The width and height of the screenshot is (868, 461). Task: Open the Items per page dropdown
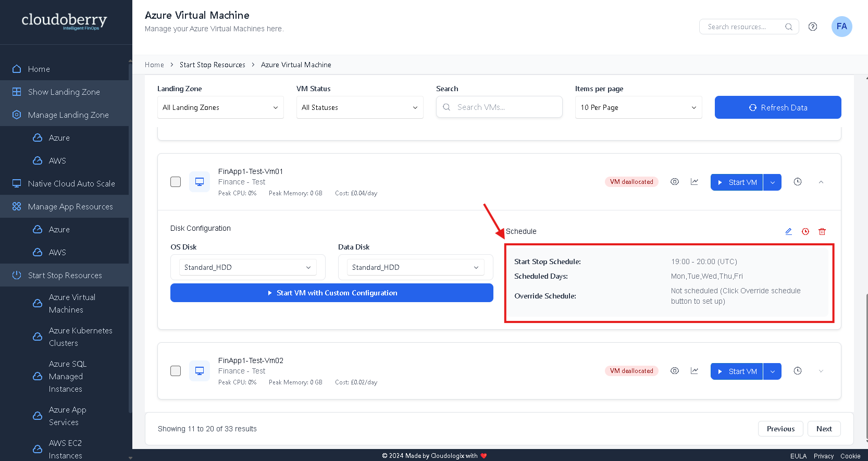(x=638, y=107)
